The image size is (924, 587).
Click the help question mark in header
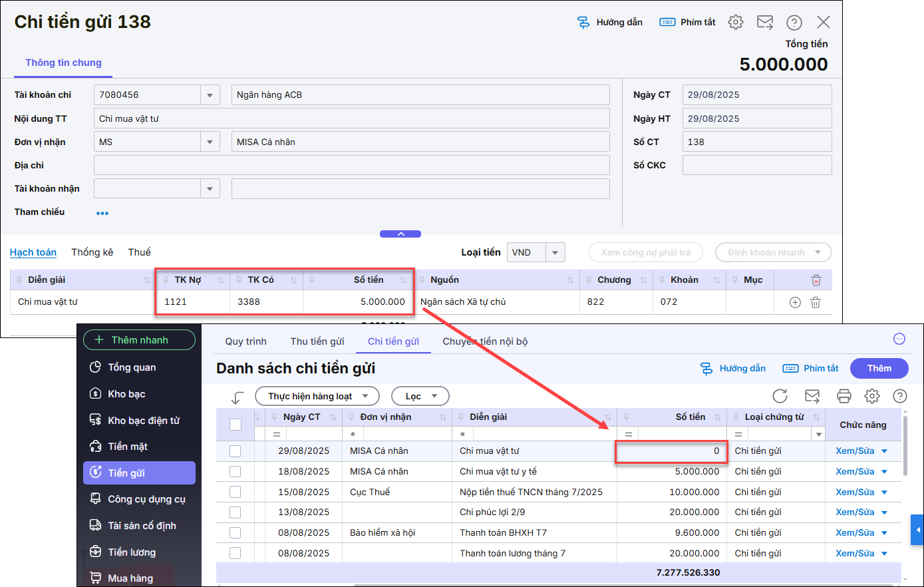point(794,23)
